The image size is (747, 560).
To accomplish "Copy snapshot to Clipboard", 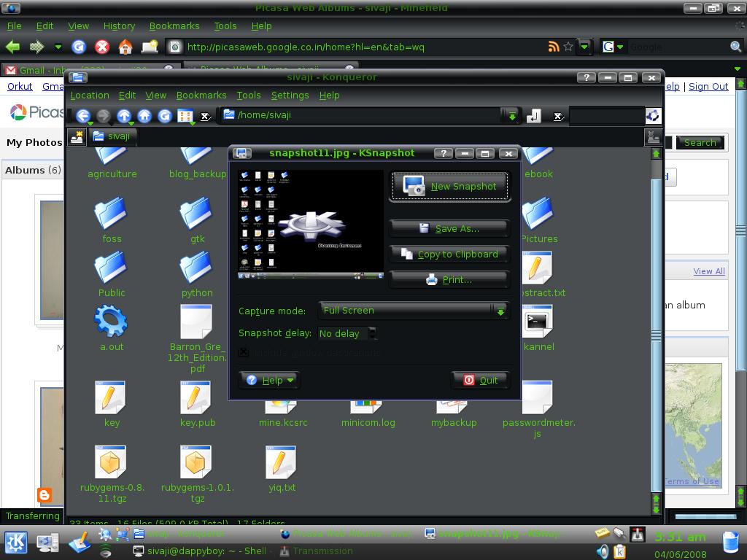I will pyautogui.click(x=449, y=254).
